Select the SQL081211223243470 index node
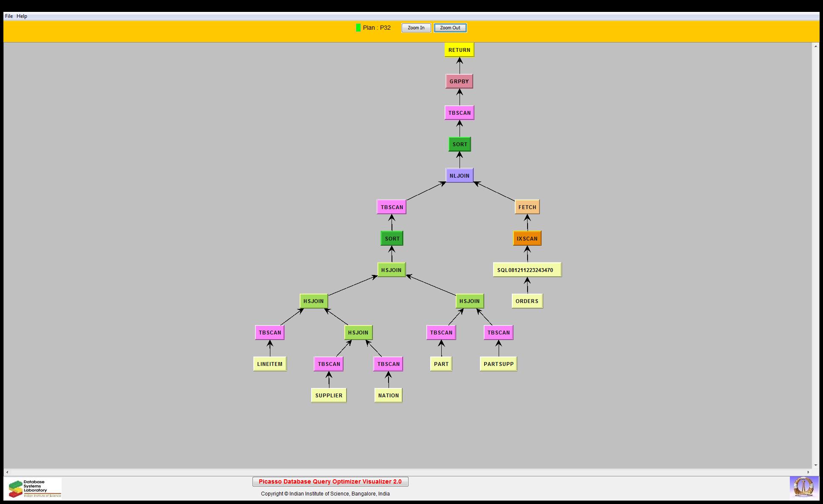 click(527, 270)
